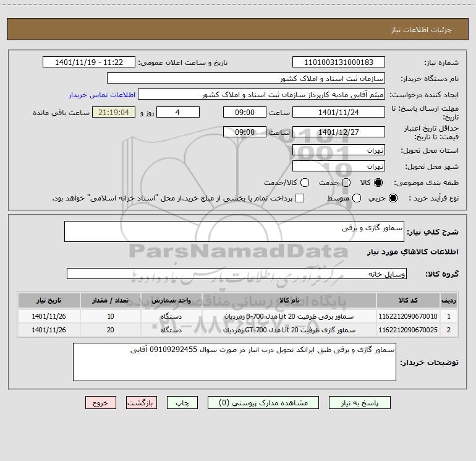The width and height of the screenshot is (476, 461).
Task: Click the پاسخ به نیاز button
Action: 359,403
